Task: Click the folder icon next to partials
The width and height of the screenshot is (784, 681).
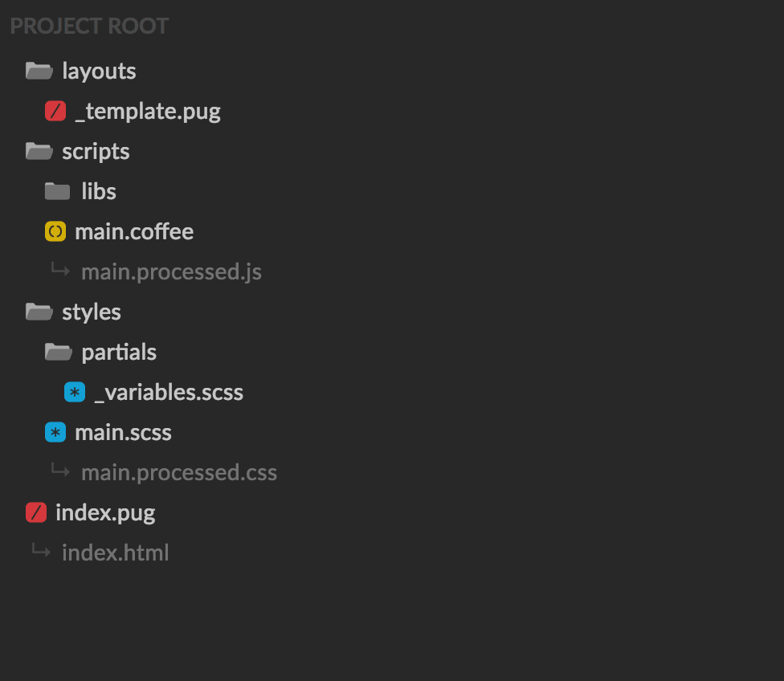Action: click(56, 352)
